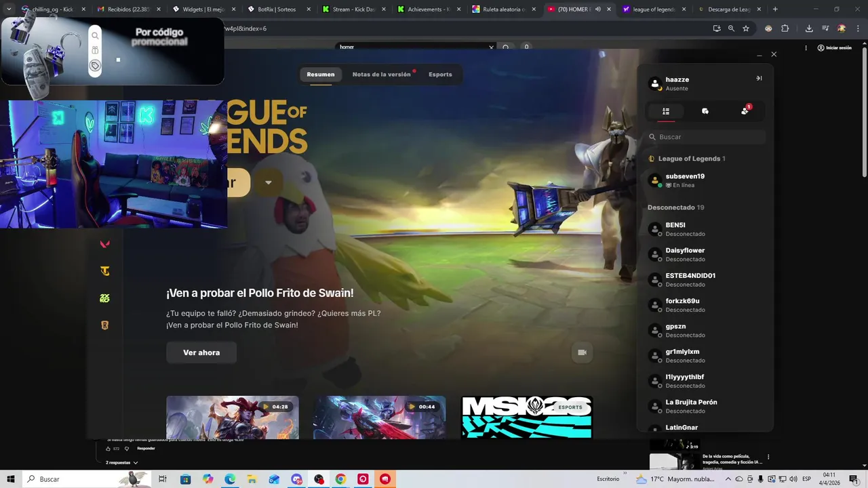
Task: Click the Ver ahora button
Action: [201, 352]
